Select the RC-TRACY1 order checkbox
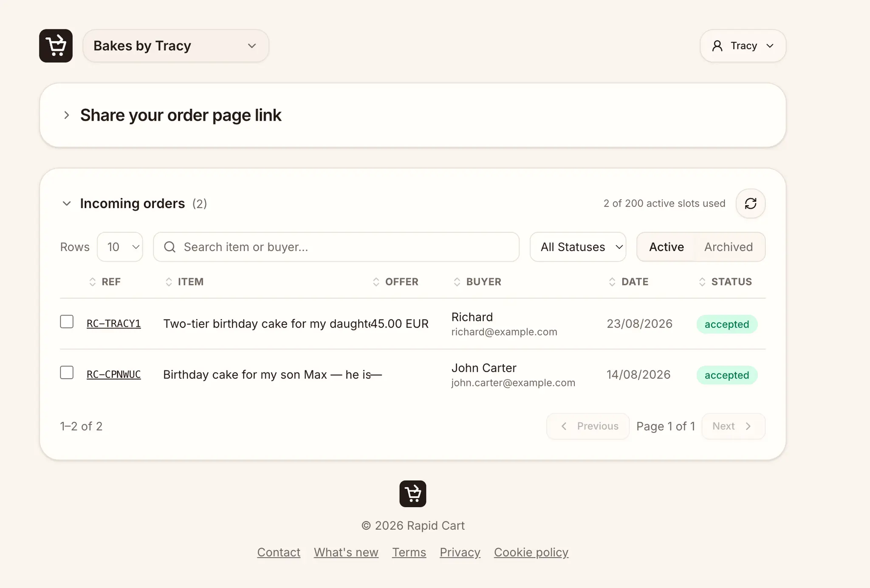This screenshot has height=588, width=870. point(67,322)
